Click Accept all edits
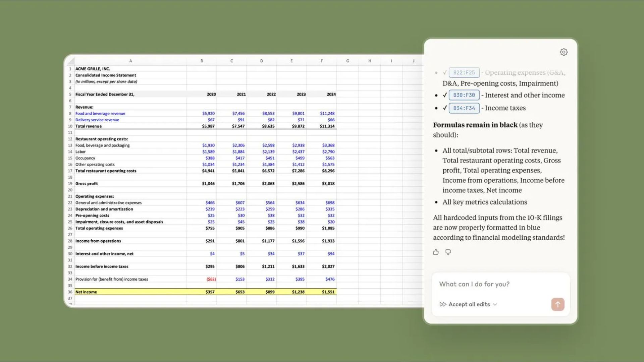This screenshot has height=362, width=644. pyautogui.click(x=469, y=304)
